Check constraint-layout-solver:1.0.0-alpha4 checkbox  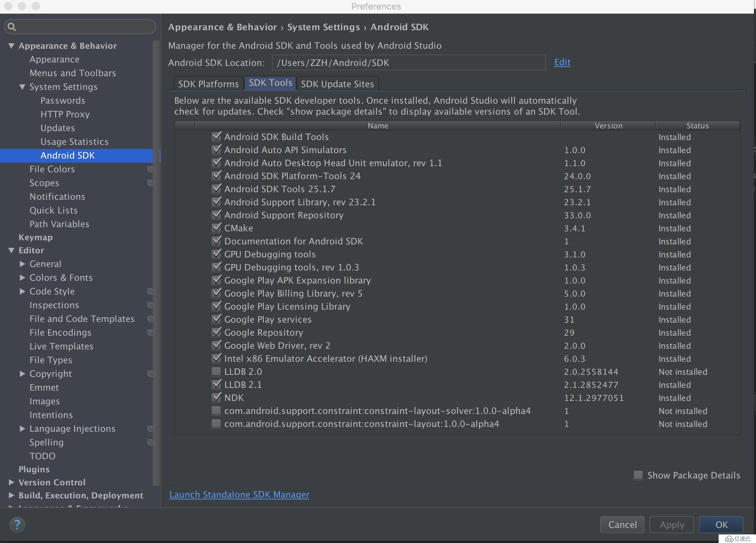tap(216, 411)
